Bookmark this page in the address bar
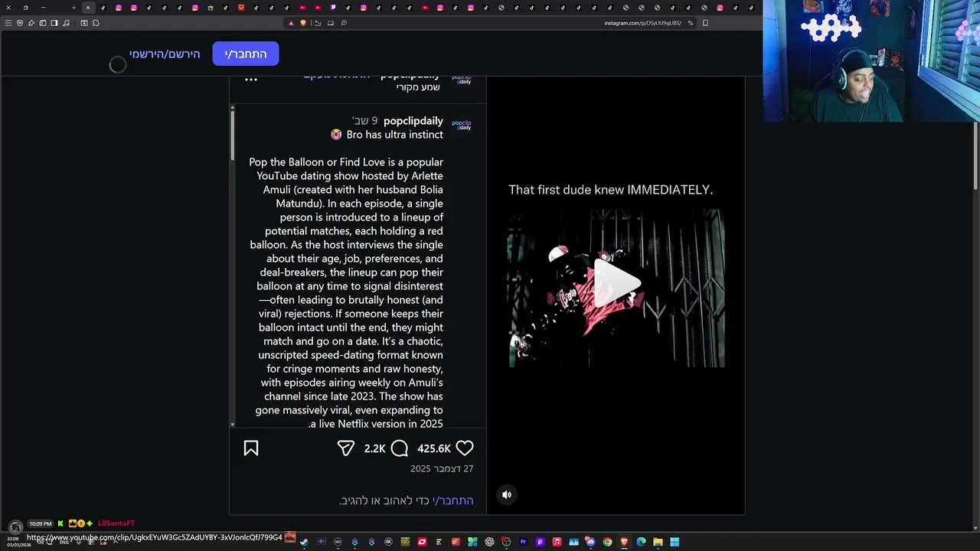 (x=705, y=23)
